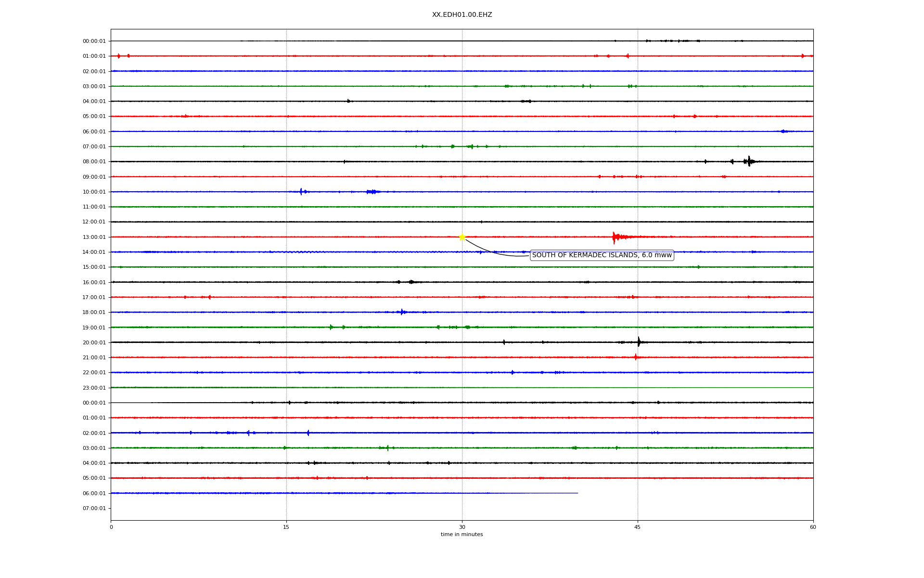Viewport: 924px width, 578px height.
Task: Click the 13:00:01 time label
Action: point(94,237)
